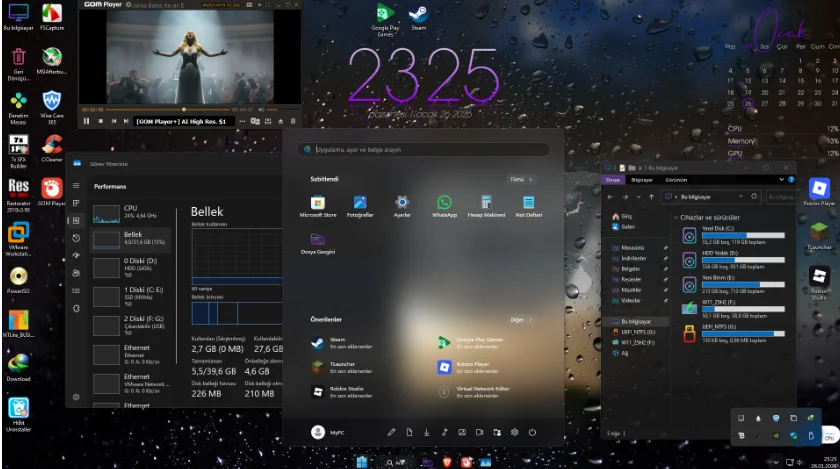
Task: Open File Explorer help icon
Action: 791,180
